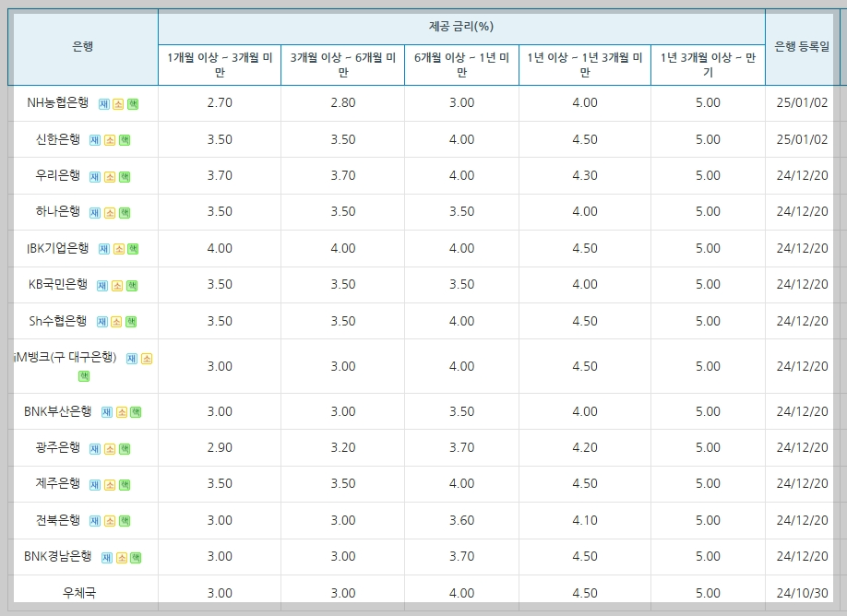The height and width of the screenshot is (616, 847).
Task: Click the blue 재 badge beside iM뱅크
Action: tap(132, 359)
